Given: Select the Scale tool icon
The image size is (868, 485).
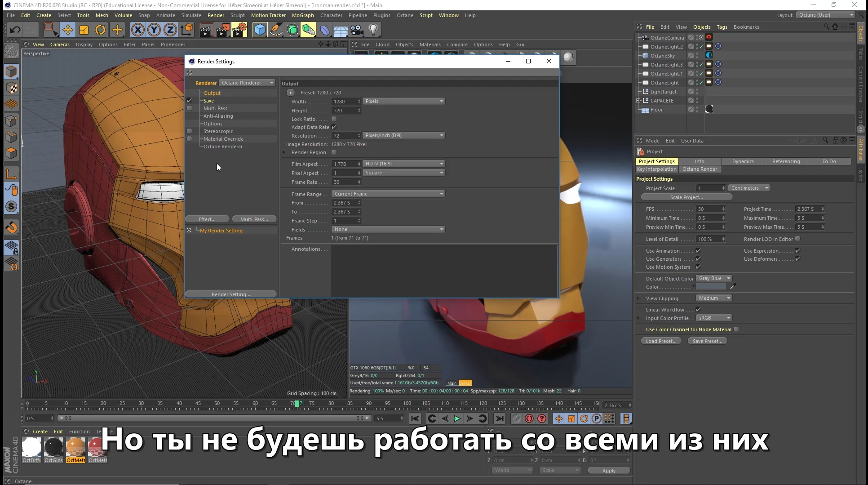Looking at the screenshot, I should coord(84,30).
